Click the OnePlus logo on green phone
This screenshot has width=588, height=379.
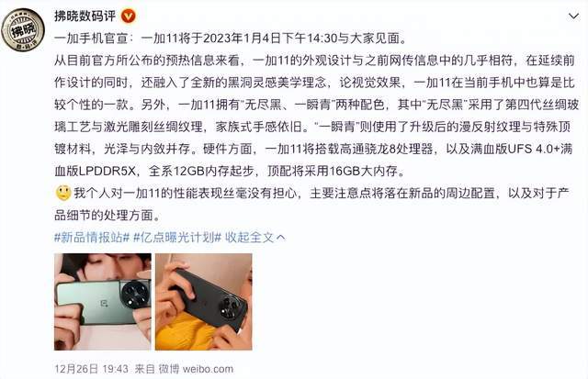[x=105, y=303]
